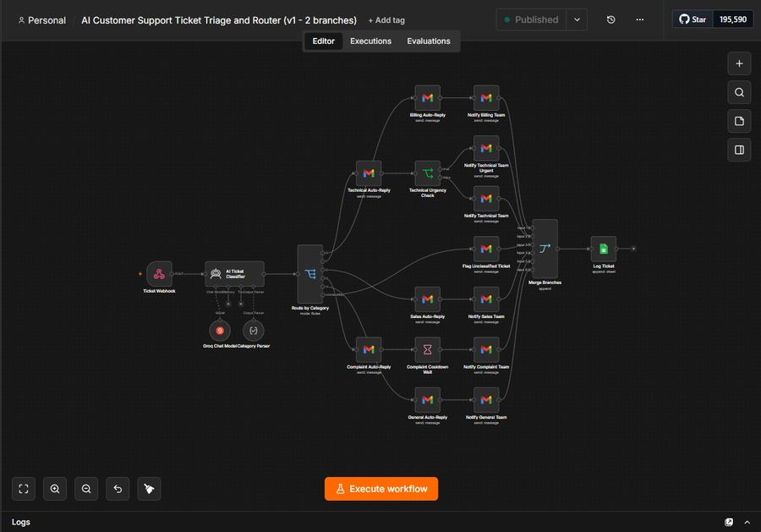This screenshot has height=532, width=761.
Task: Click the Logs panel header label
Action: pyautogui.click(x=21, y=523)
